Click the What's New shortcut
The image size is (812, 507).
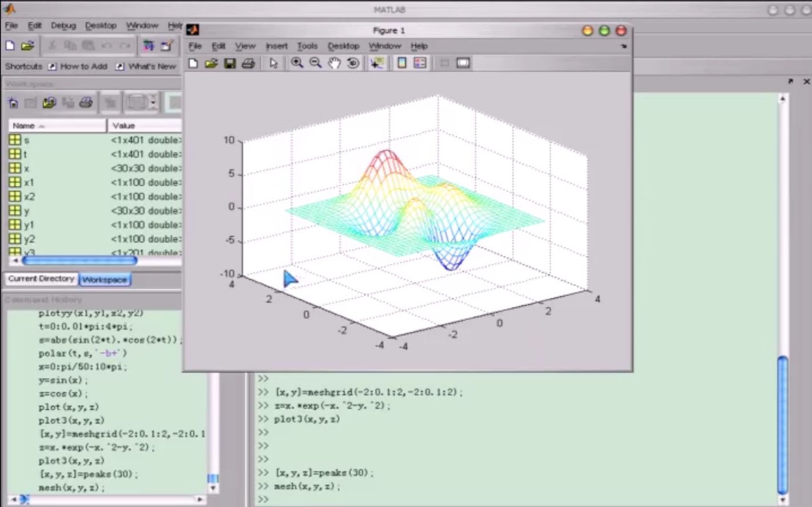[x=146, y=66]
